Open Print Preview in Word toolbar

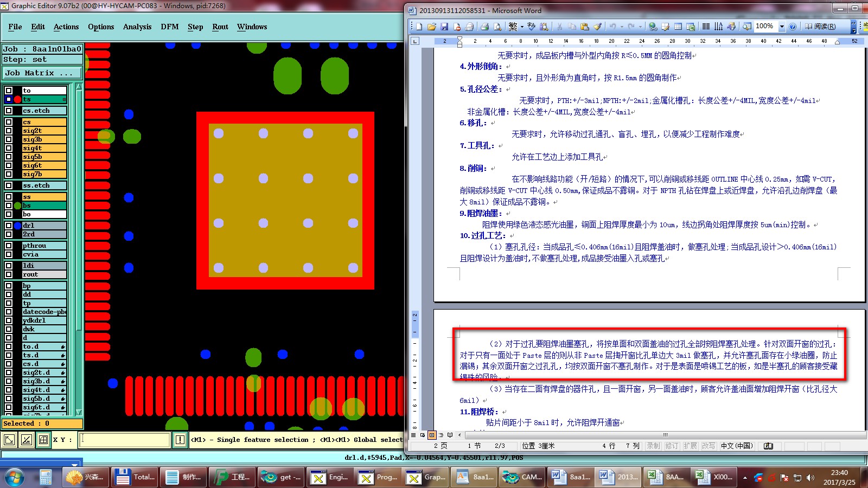point(497,26)
